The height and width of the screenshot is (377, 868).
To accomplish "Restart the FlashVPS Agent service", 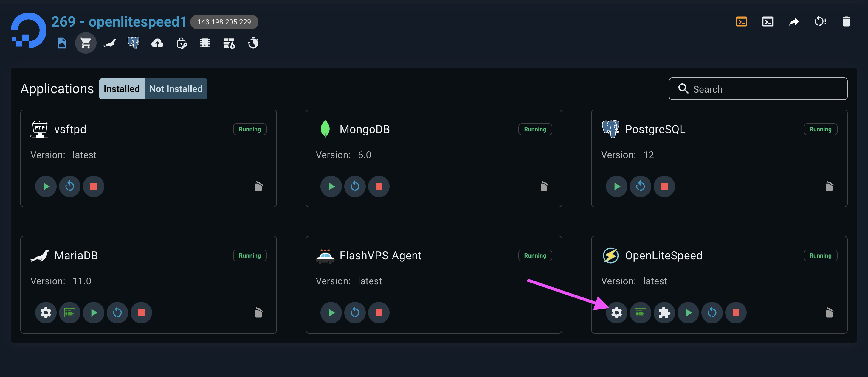I will [x=355, y=313].
